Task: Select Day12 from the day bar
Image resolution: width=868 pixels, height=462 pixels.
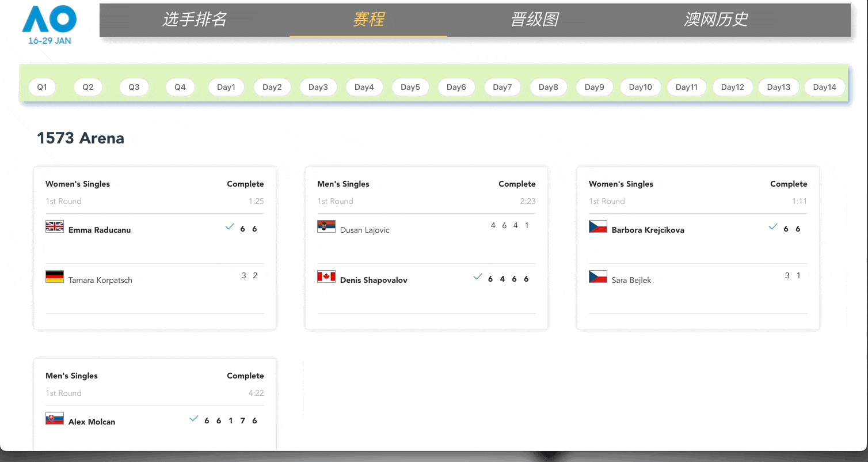Action: click(733, 87)
